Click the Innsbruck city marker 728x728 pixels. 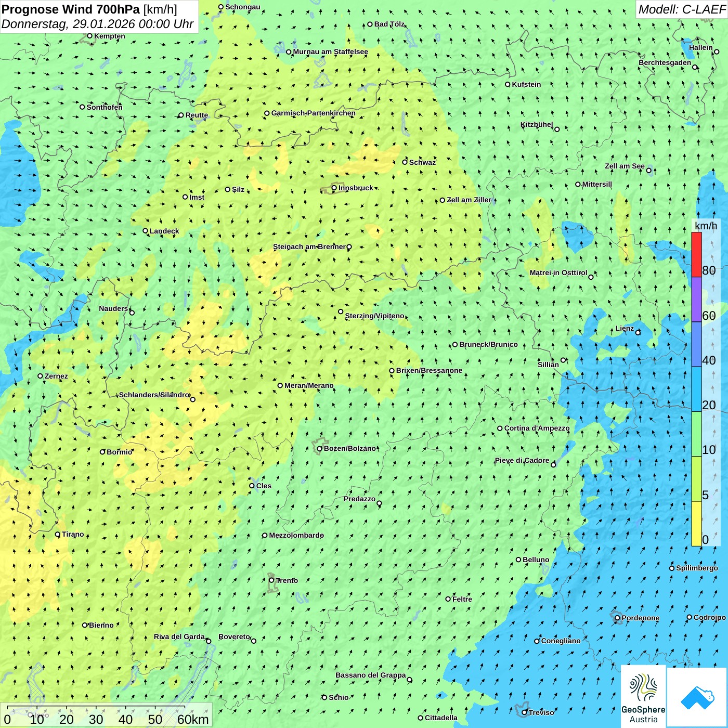point(334,188)
